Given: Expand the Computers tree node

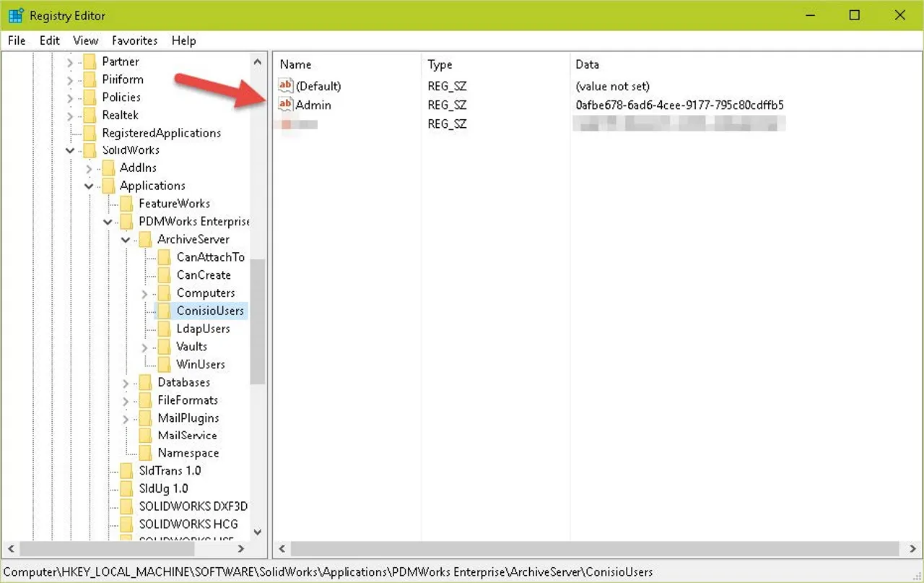Looking at the screenshot, I should click(x=144, y=293).
